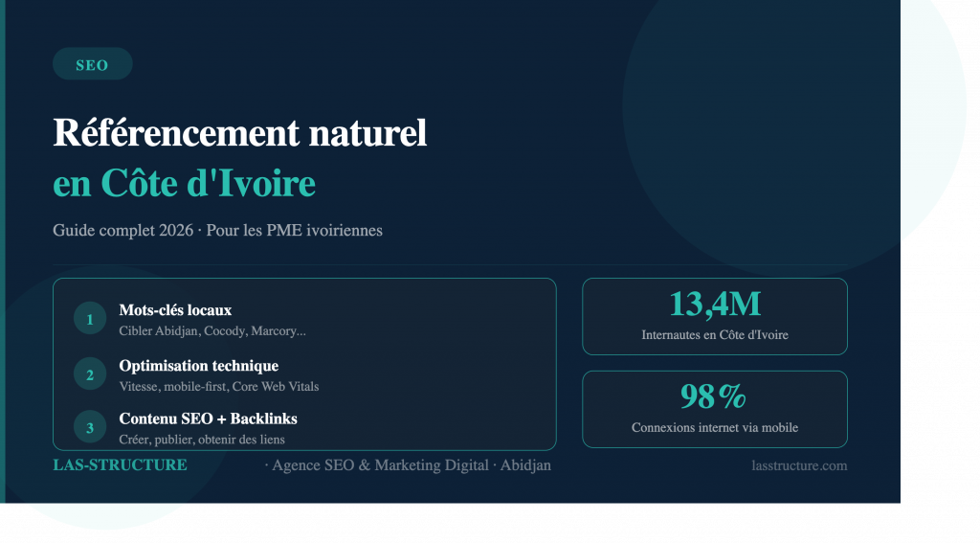The image size is (980, 543).
Task: Click "Internautes en Côte d'Ivoire" label
Action: click(x=715, y=334)
